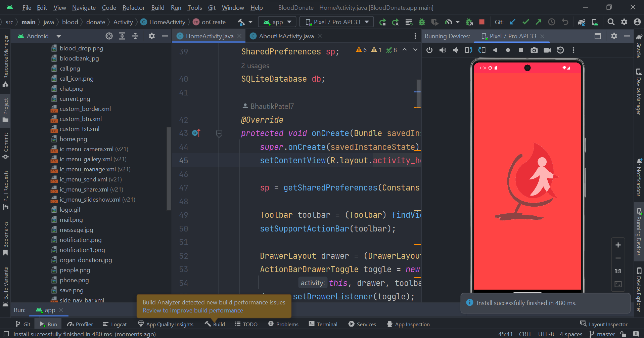The height and width of the screenshot is (338, 644).
Task: Click the emulator Home circle button
Action: 508,50
